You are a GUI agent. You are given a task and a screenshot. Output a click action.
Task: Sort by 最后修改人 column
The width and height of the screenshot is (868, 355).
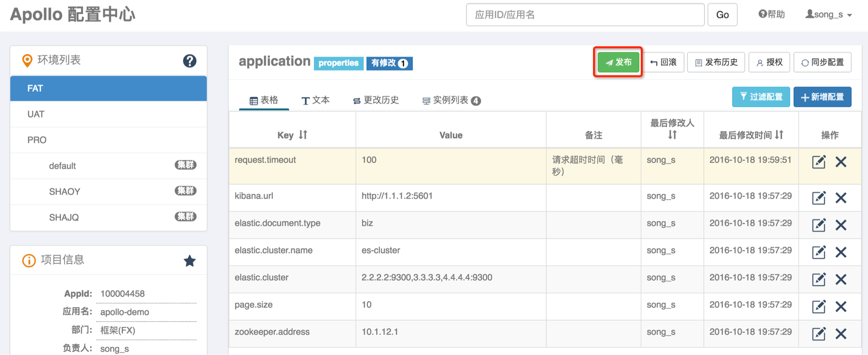tap(672, 135)
